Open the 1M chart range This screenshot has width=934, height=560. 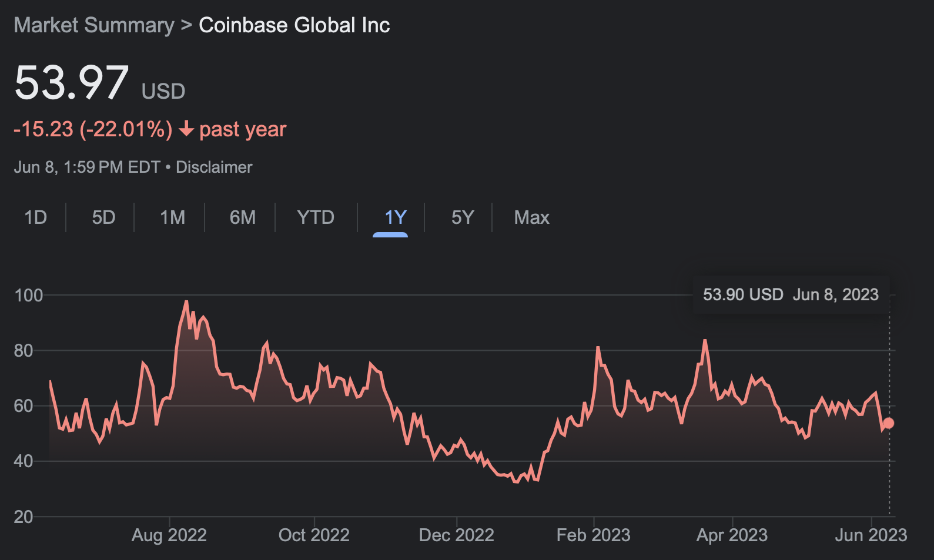172,217
